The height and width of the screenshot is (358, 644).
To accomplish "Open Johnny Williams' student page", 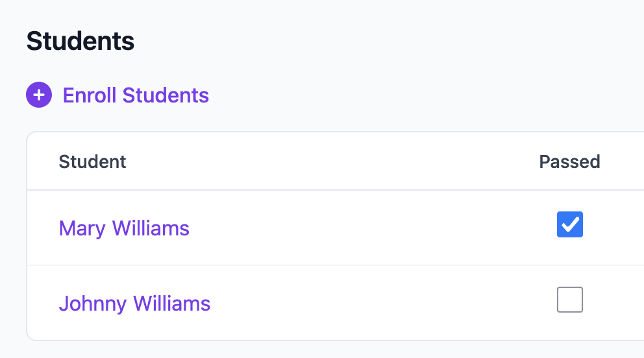I will click(x=134, y=304).
